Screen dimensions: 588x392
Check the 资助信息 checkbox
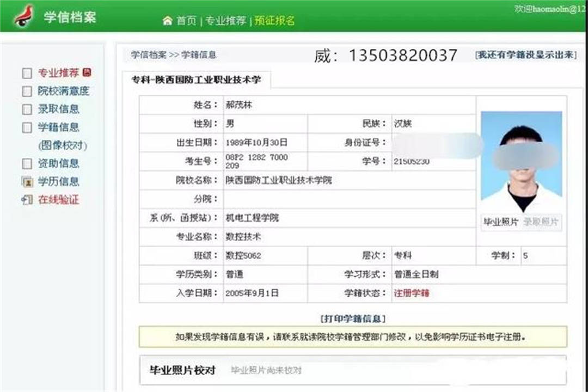pyautogui.click(x=26, y=163)
